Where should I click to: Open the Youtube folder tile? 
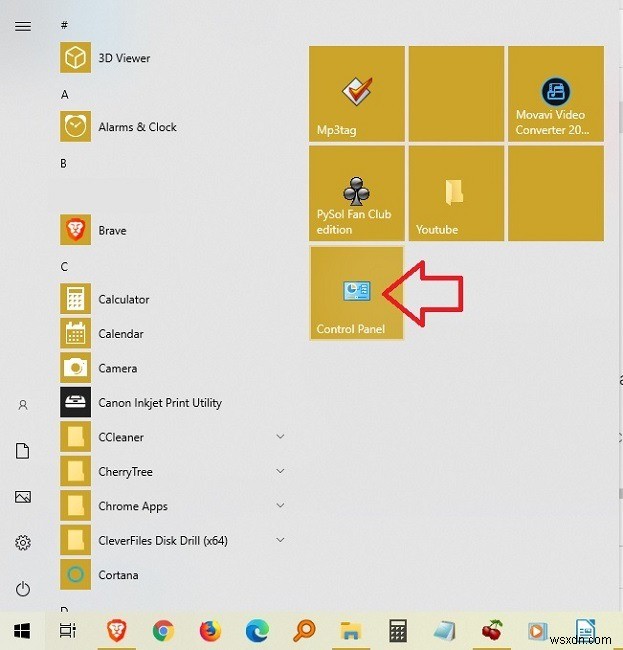[456, 193]
